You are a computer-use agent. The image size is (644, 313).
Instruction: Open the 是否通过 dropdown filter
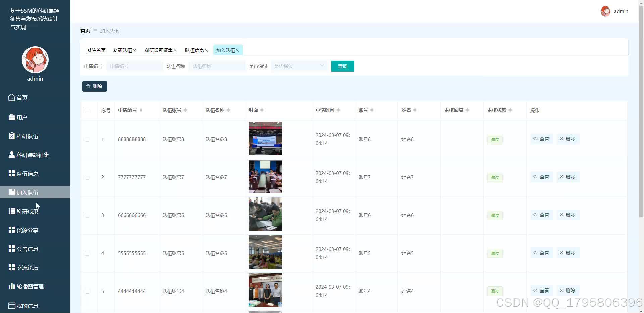299,66
